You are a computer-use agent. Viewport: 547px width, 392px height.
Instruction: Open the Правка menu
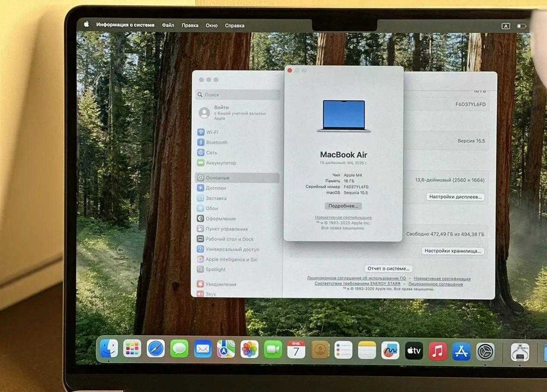pos(190,25)
